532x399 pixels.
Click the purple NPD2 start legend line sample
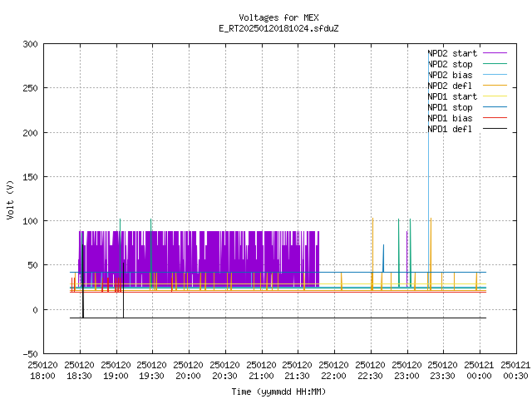(495, 53)
